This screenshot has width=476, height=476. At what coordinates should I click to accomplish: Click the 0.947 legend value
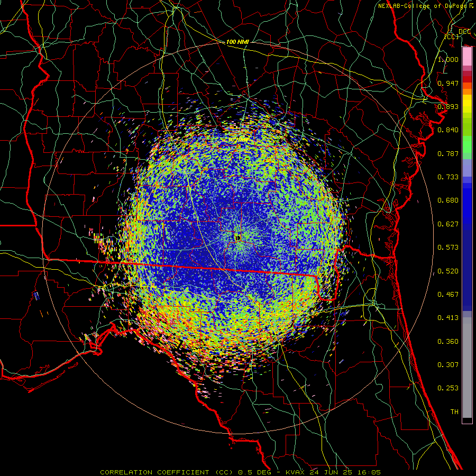click(448, 83)
